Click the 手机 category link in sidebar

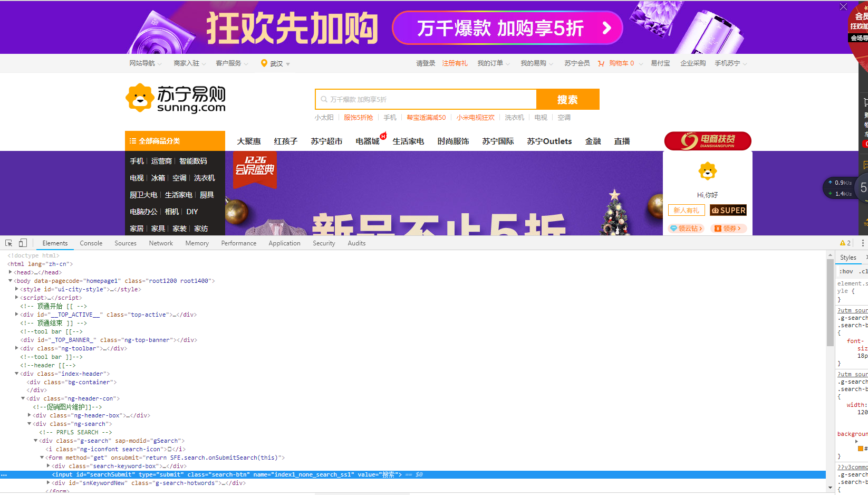[x=137, y=161]
